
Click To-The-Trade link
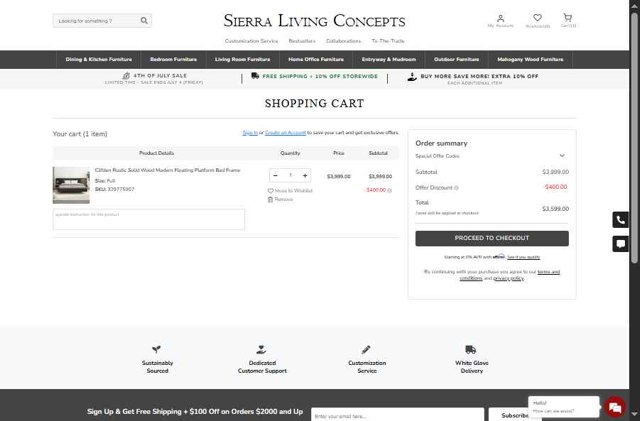coord(388,41)
